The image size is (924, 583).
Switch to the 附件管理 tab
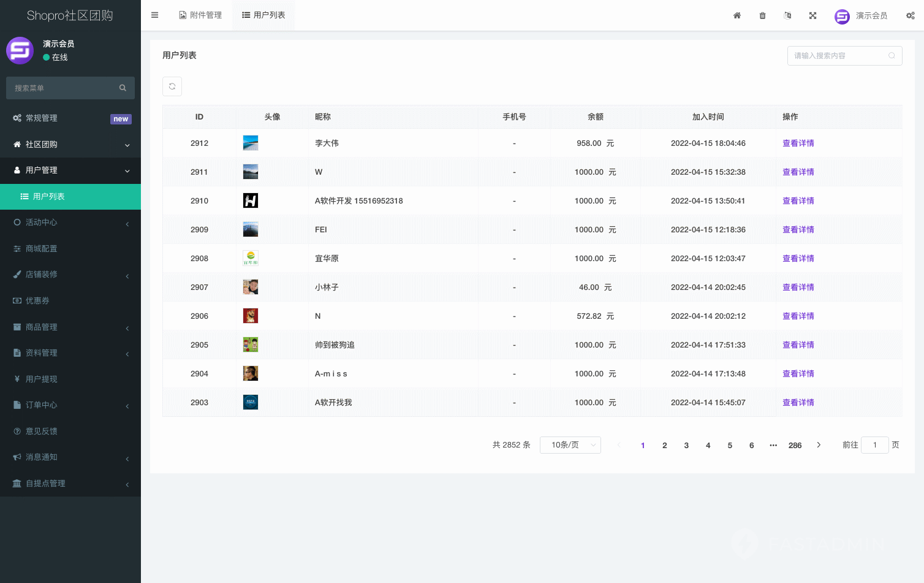click(200, 15)
